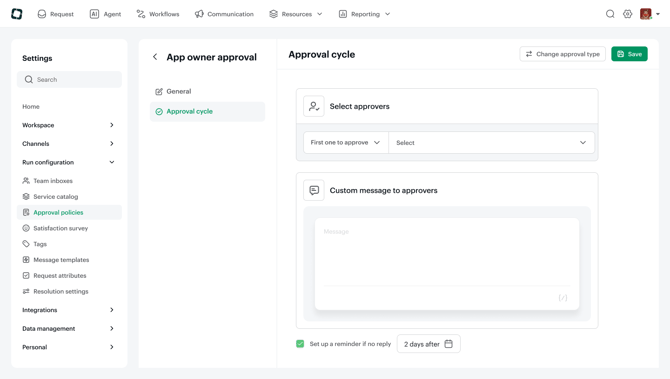The width and height of the screenshot is (670, 379).
Task: Click the app logo in top bar
Action: [17, 14]
